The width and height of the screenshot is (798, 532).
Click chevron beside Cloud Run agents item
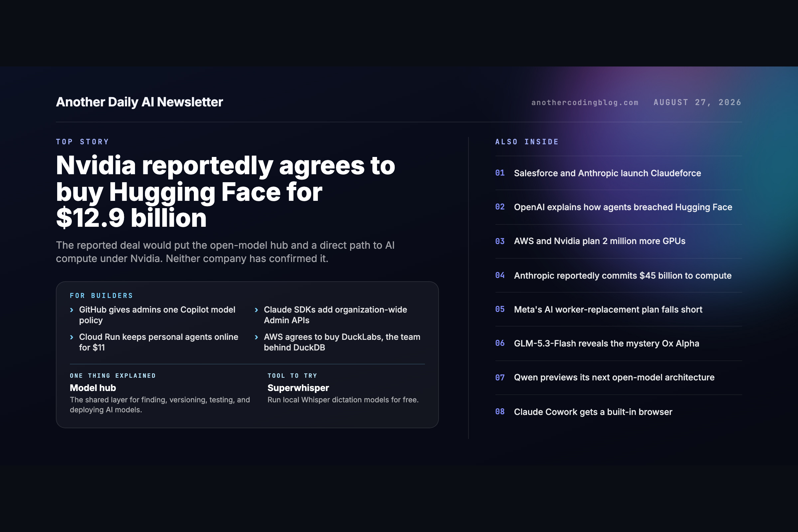[x=71, y=337]
